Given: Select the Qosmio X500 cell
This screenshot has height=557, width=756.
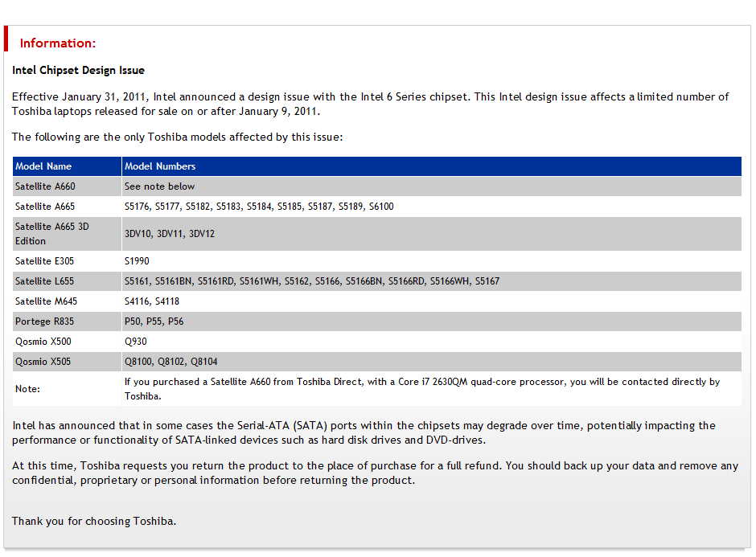Looking at the screenshot, I should point(67,342).
